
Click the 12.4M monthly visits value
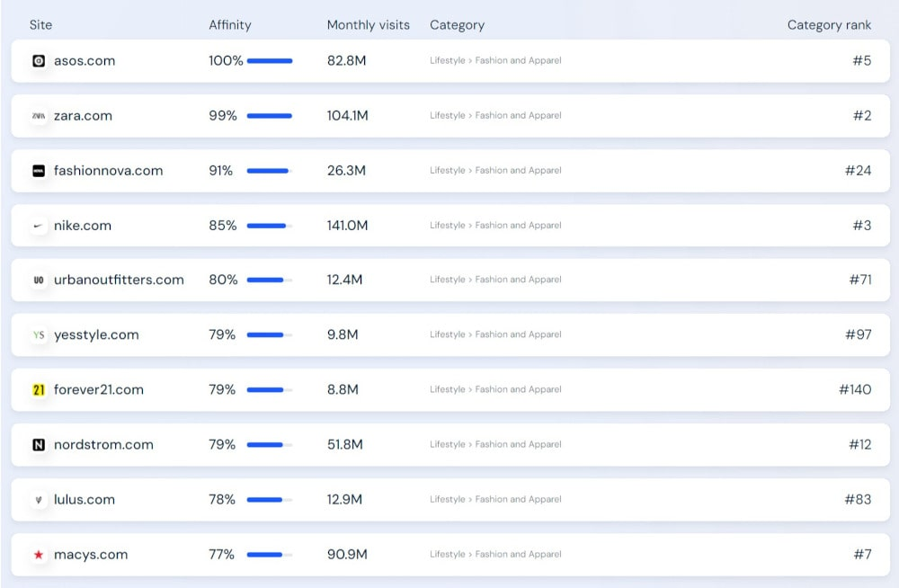[344, 280]
